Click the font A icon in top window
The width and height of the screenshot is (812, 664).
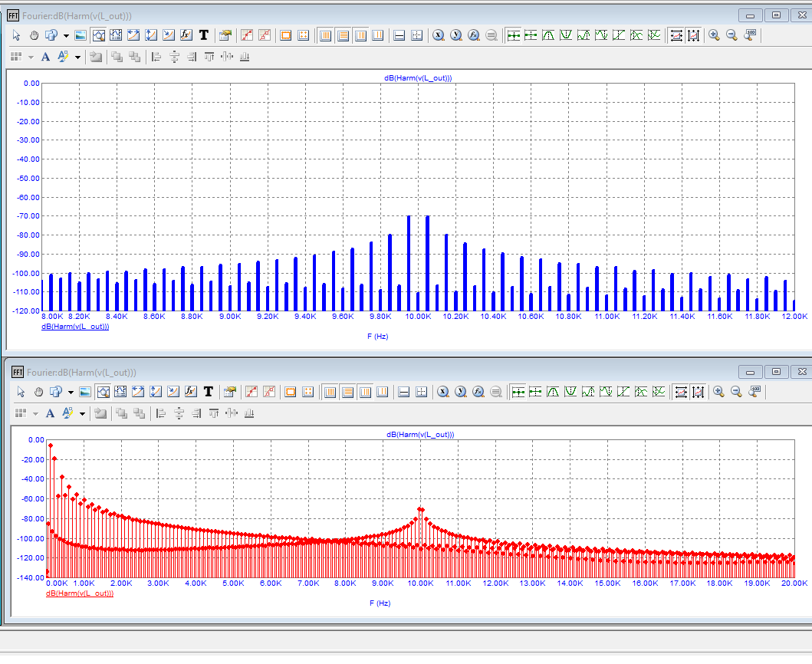click(x=45, y=57)
